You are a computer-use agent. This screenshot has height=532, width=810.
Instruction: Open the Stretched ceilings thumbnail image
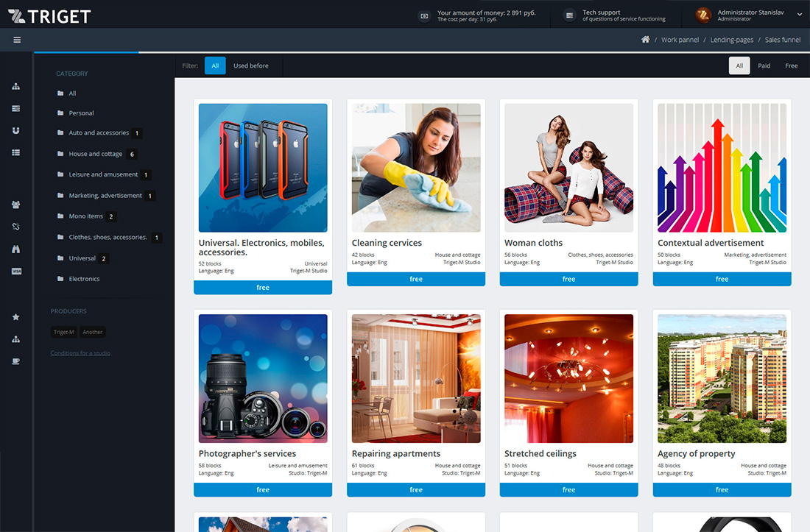568,379
